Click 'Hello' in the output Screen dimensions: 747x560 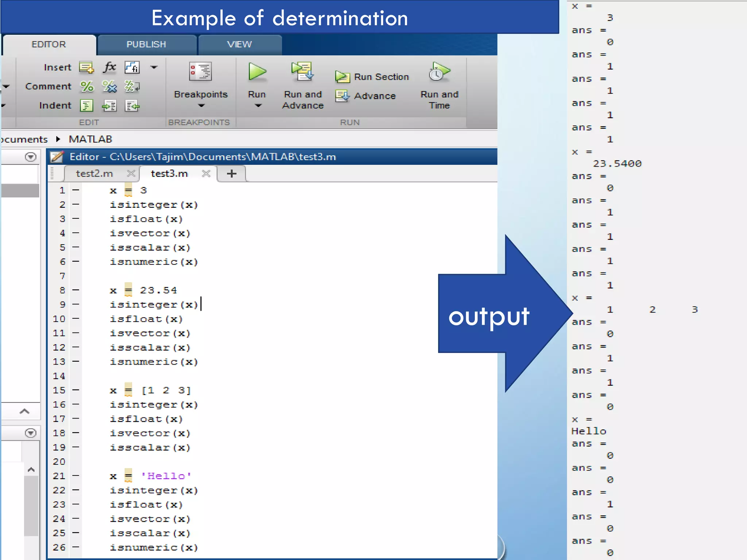(x=589, y=431)
